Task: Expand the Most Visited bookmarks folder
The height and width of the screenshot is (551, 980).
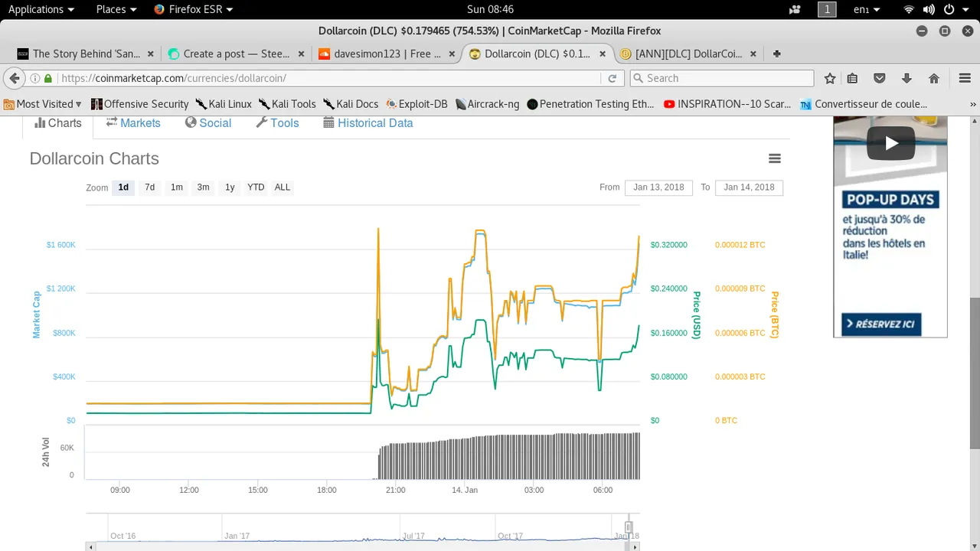Action: pyautogui.click(x=43, y=104)
